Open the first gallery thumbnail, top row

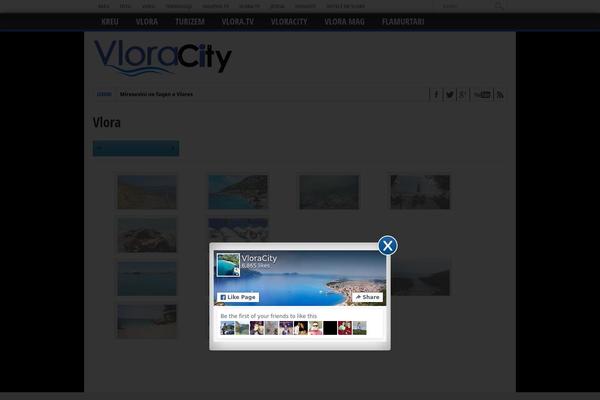tap(147, 192)
